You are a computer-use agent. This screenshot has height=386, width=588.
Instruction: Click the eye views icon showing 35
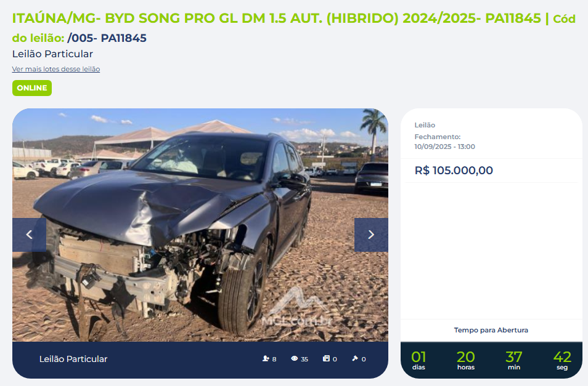tap(295, 359)
